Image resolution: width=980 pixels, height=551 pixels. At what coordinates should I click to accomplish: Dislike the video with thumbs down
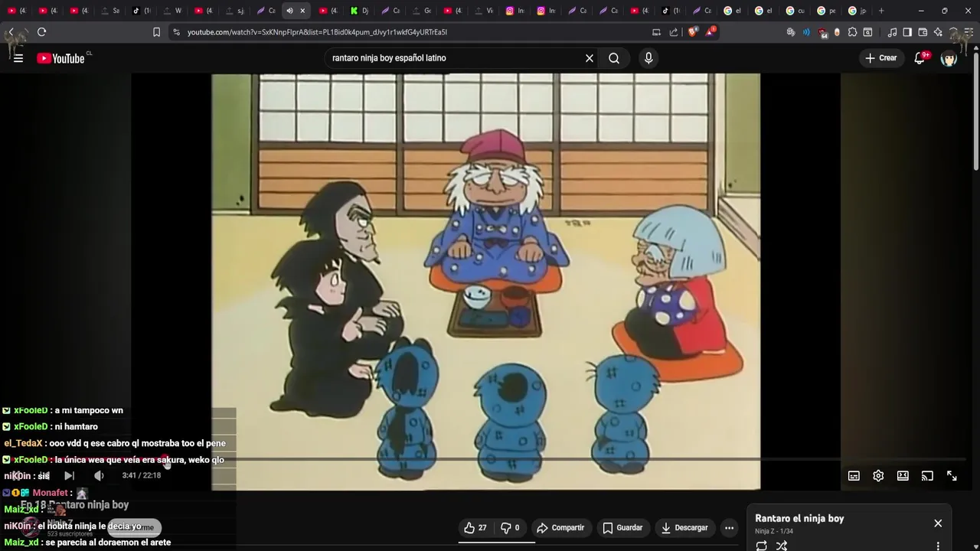511,528
